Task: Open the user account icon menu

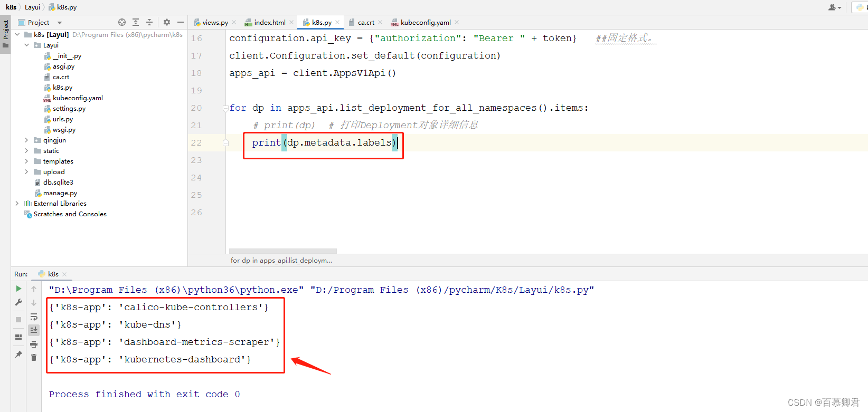Action: click(834, 7)
